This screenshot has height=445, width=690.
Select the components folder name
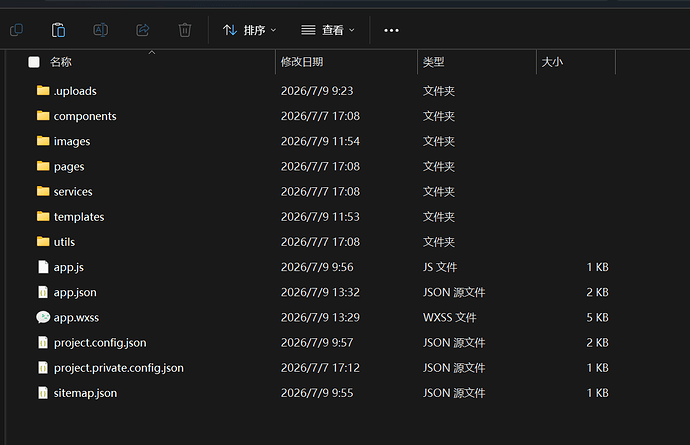[x=85, y=116]
